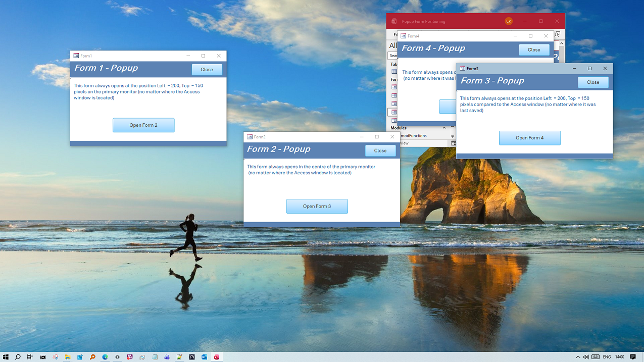This screenshot has height=362, width=644.
Task: Open the clock showing 14:00
Action: tap(620, 357)
